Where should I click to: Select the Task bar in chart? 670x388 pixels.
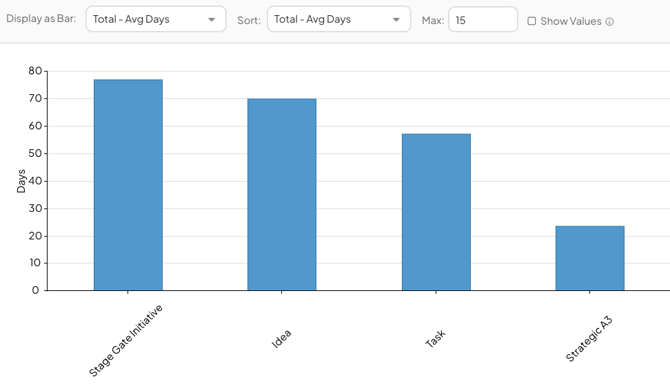coord(436,212)
